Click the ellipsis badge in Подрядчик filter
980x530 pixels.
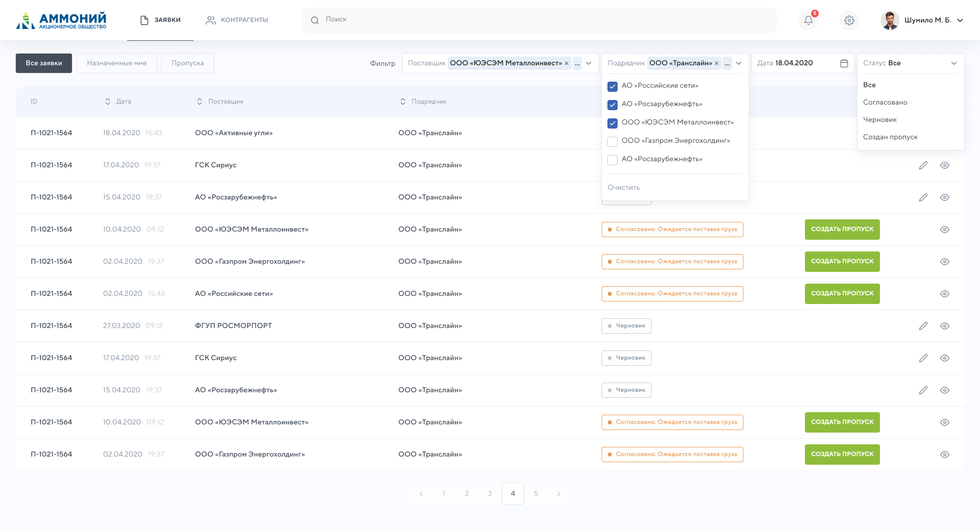[727, 63]
